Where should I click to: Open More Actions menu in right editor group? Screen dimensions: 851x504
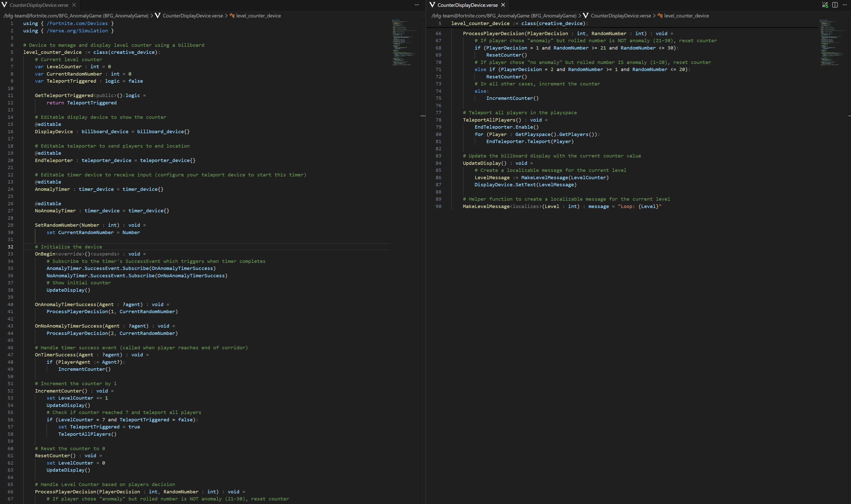(844, 5)
